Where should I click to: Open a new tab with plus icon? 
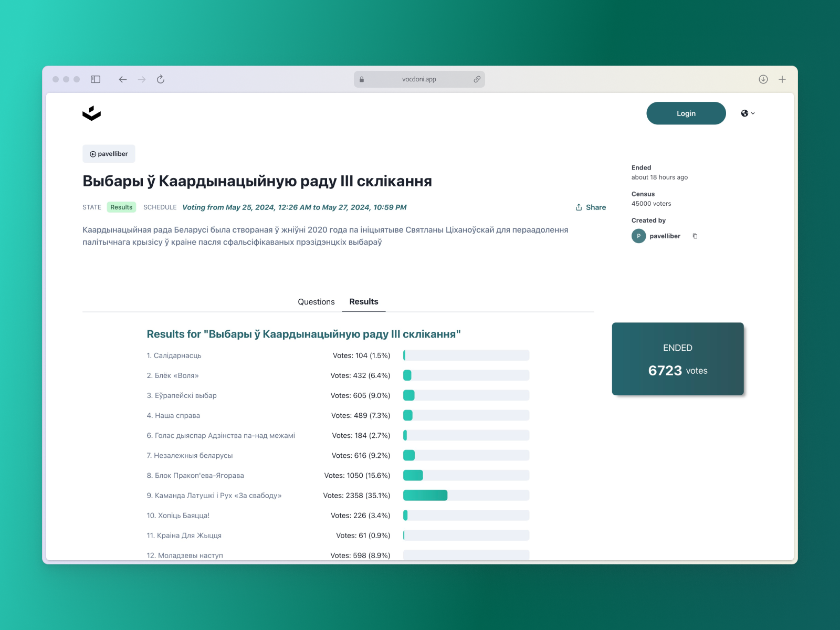[782, 79]
